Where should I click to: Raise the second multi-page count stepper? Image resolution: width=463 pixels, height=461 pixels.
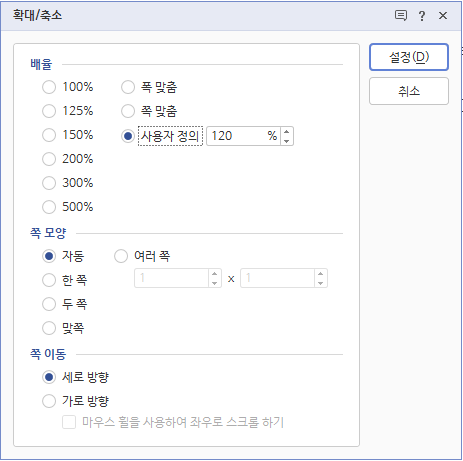pos(320,274)
